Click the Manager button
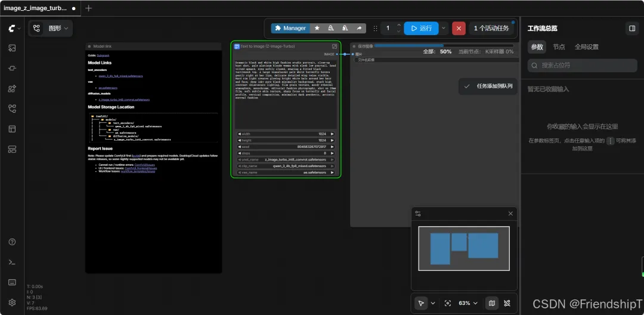Image resolution: width=644 pixels, height=315 pixels. click(x=290, y=28)
